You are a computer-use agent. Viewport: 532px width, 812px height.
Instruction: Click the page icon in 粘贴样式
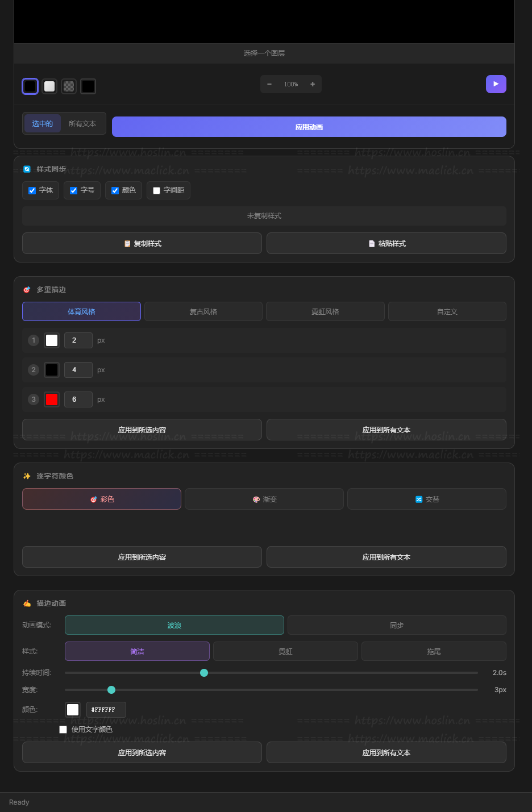point(372,243)
